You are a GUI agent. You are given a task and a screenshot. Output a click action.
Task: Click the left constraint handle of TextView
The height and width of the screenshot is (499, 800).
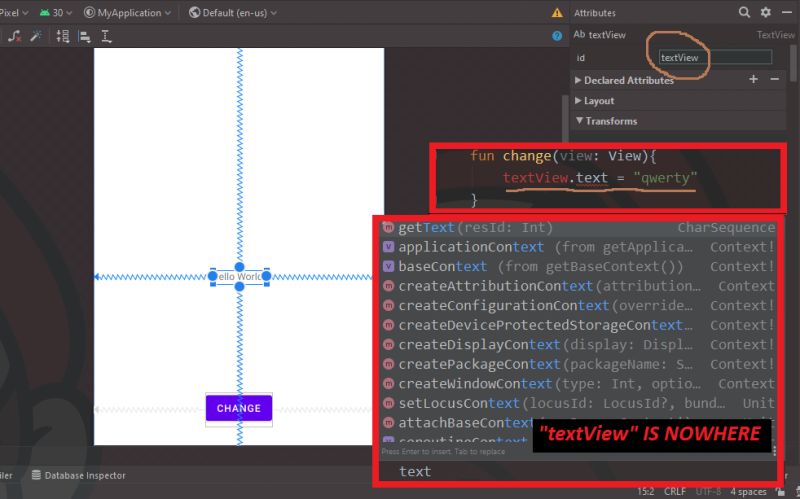(x=213, y=277)
